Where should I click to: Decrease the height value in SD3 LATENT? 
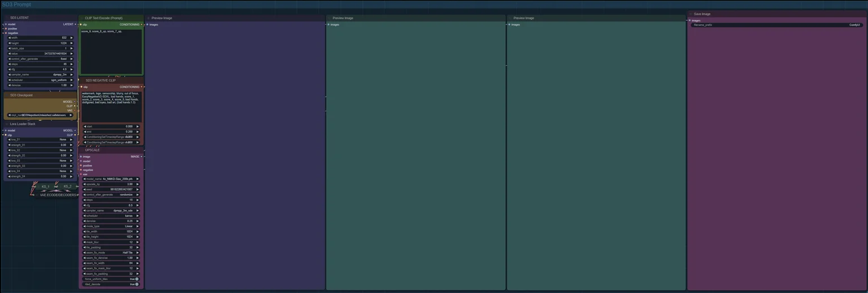coord(10,43)
